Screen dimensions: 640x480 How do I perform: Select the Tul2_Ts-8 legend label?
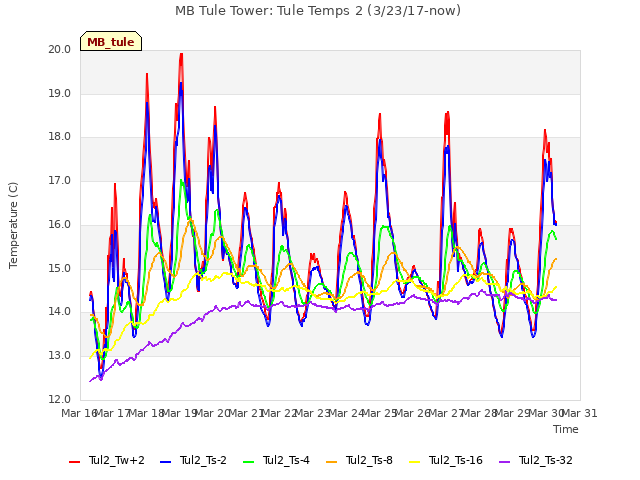pos(369,460)
